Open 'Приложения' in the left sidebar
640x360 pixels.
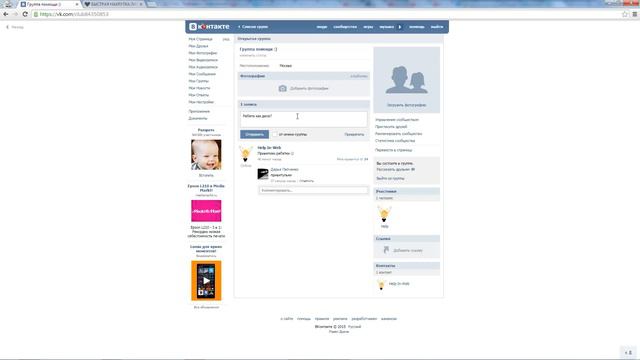tap(199, 111)
